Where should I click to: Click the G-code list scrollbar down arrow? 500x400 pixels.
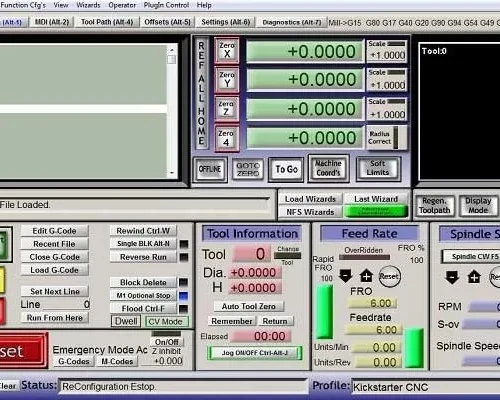(172, 173)
